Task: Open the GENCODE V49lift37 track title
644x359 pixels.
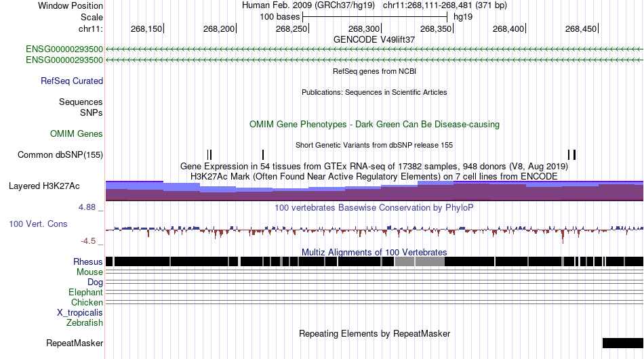Action: (374, 40)
